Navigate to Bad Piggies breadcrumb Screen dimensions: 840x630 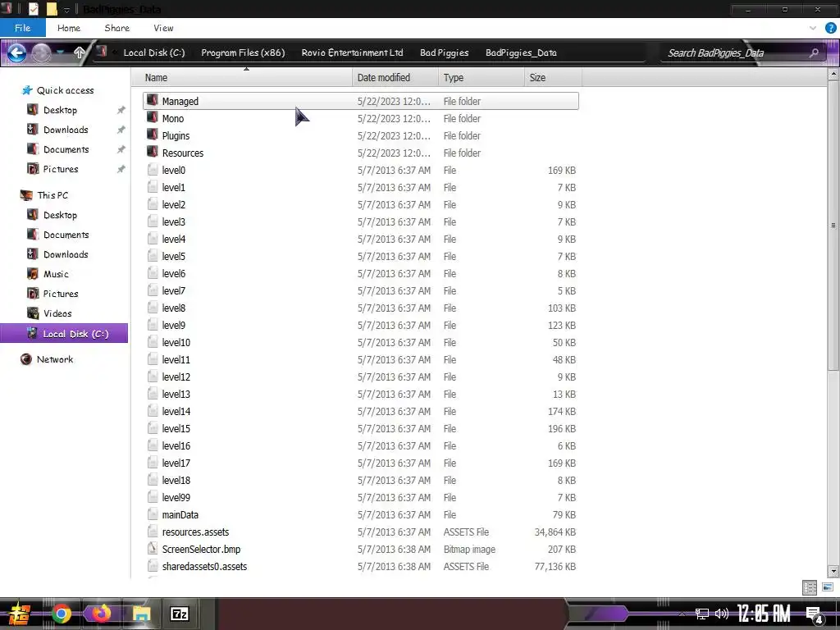point(444,52)
